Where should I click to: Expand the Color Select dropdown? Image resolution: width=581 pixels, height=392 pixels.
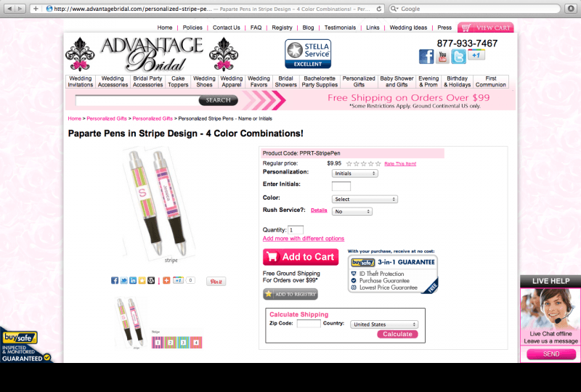[x=365, y=200]
